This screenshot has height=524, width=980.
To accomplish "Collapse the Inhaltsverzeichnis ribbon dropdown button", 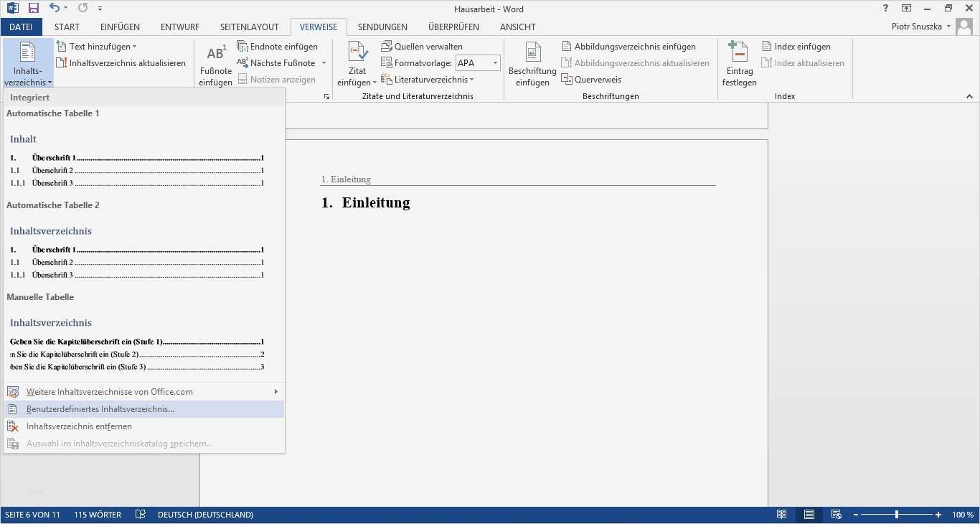I will coord(28,63).
